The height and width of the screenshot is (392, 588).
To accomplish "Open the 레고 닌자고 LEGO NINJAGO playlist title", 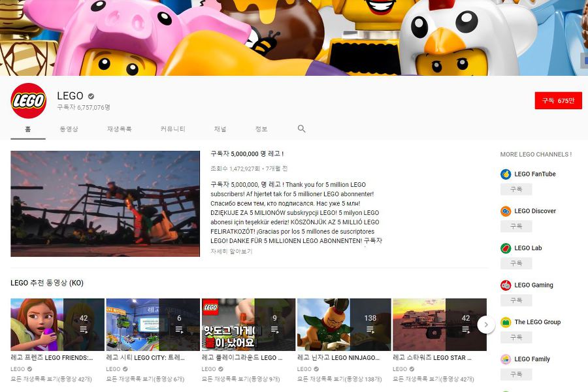I will point(338,358).
